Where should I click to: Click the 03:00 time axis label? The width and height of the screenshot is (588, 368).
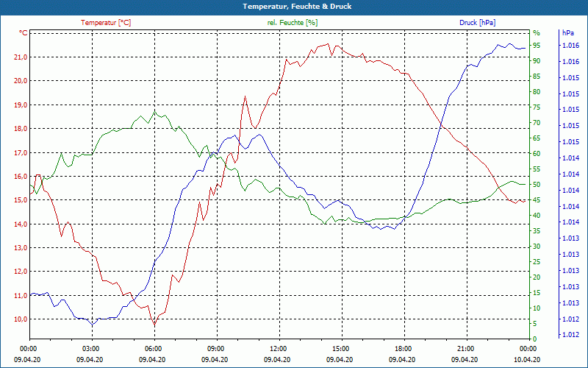(x=90, y=349)
